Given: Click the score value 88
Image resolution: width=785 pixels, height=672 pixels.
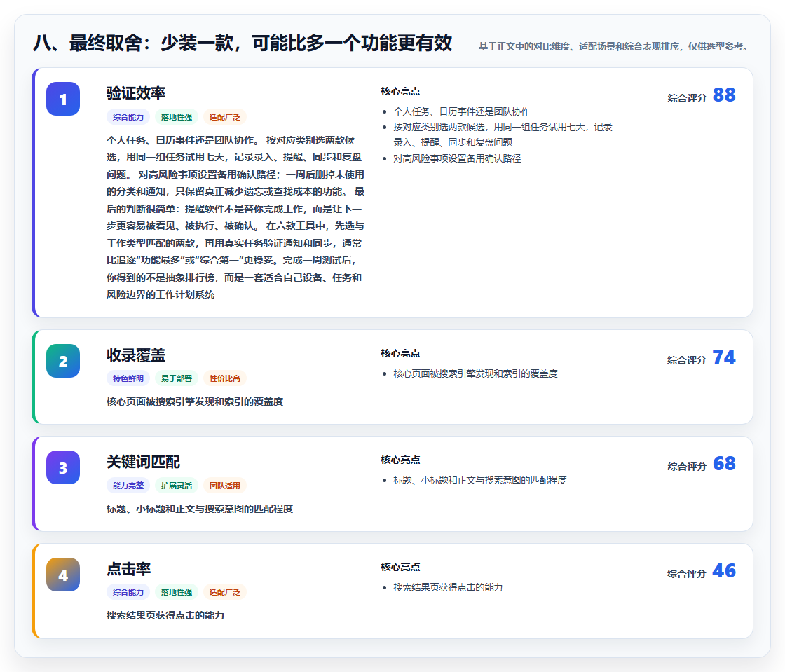Looking at the screenshot, I should [x=724, y=95].
